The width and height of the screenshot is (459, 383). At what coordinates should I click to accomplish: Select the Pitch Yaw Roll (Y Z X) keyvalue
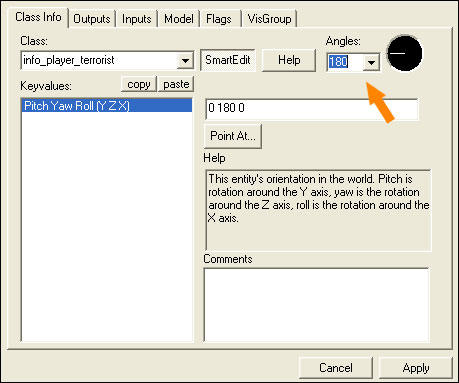(x=107, y=106)
